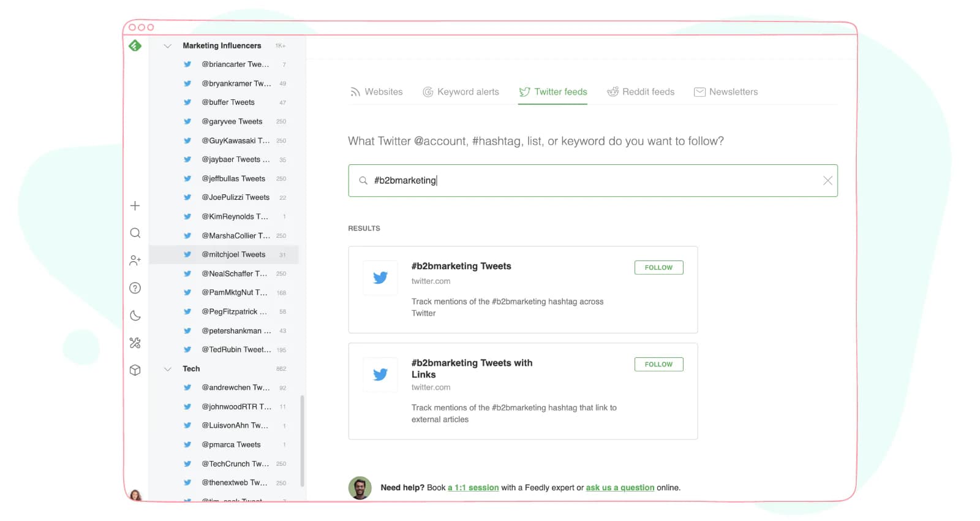Open the integrations tools icon

(x=135, y=343)
